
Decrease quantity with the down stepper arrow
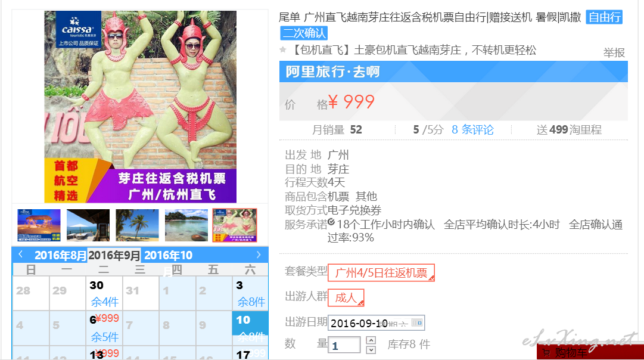click(x=371, y=350)
